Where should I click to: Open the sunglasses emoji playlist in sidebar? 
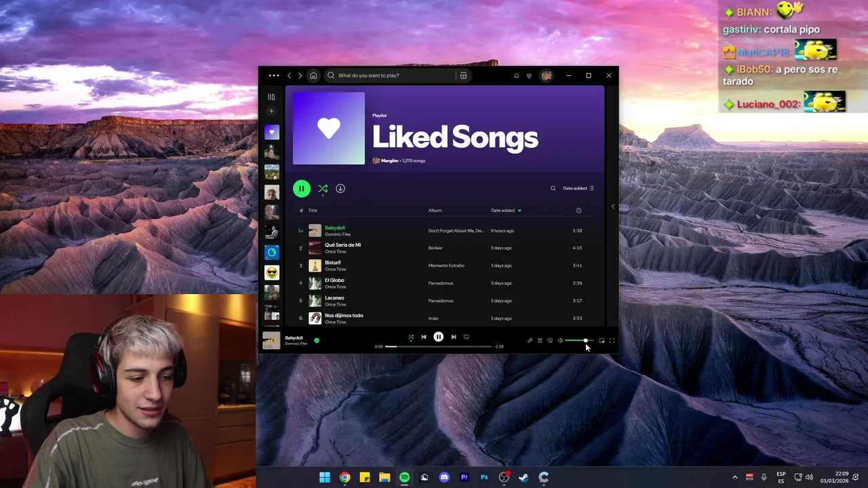point(271,272)
